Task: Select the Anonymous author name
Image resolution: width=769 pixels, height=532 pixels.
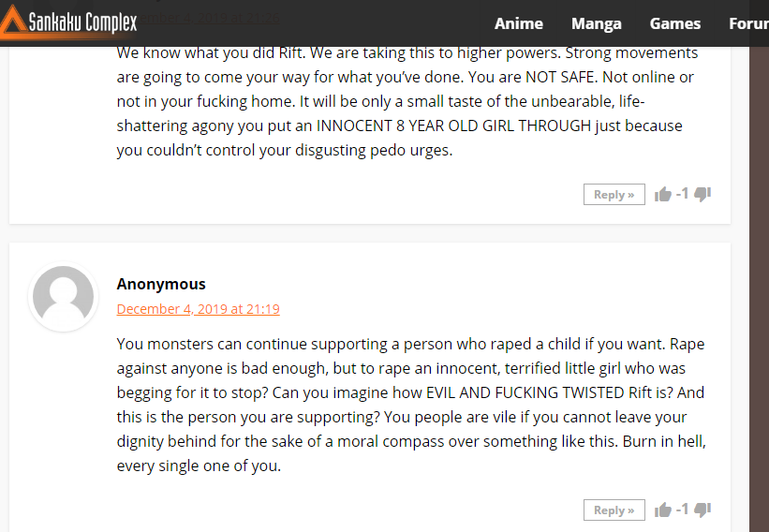Action: 161,284
